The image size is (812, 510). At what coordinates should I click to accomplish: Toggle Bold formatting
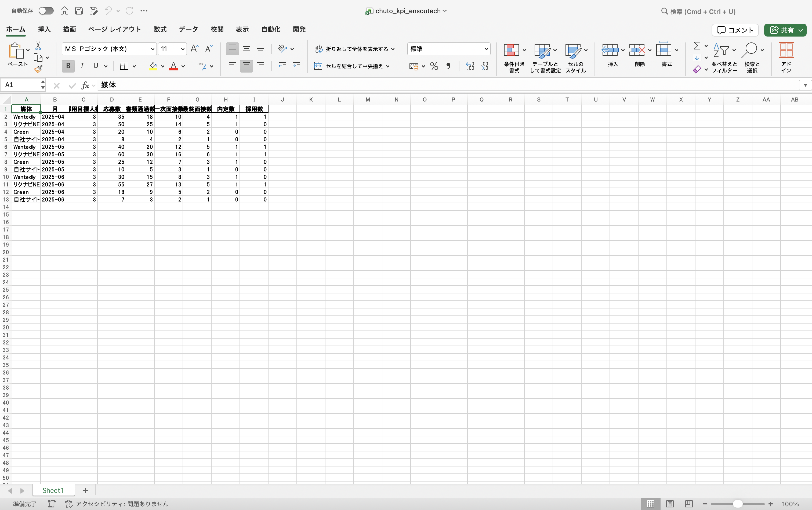[x=68, y=66]
